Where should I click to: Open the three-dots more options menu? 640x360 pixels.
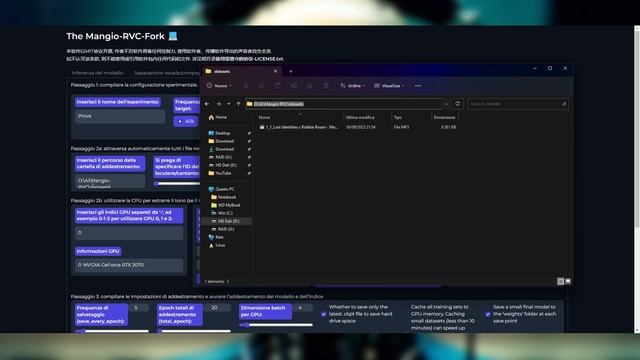tap(418, 86)
